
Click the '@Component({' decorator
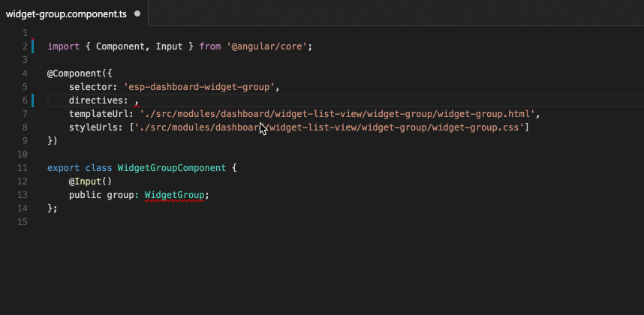pyautogui.click(x=80, y=73)
